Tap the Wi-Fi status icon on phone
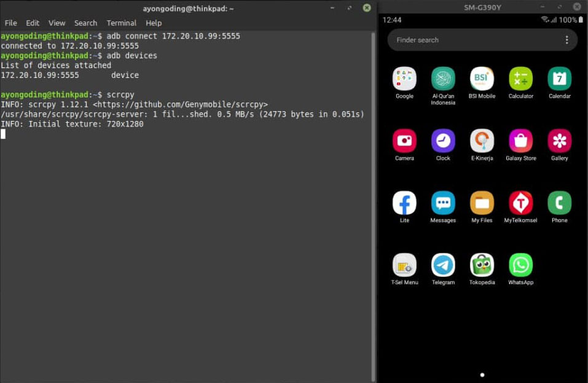Image resolution: width=588 pixels, height=383 pixels. click(x=544, y=20)
